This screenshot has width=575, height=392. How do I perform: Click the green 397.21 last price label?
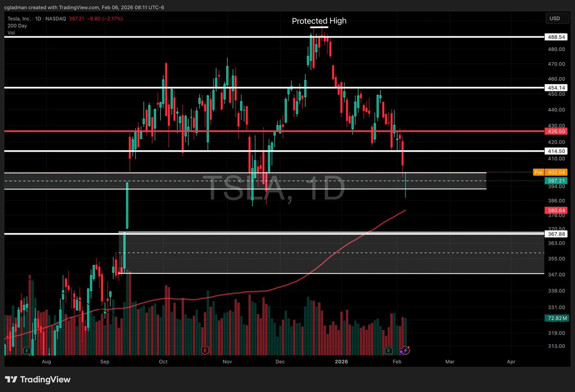tap(556, 180)
